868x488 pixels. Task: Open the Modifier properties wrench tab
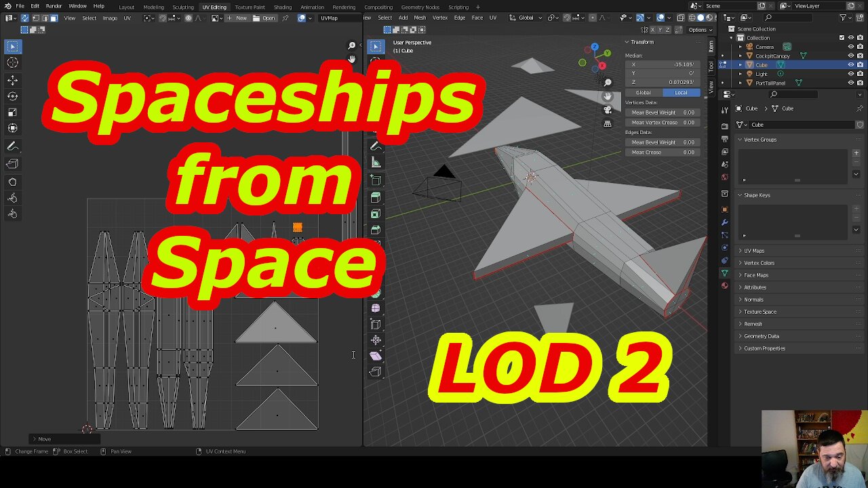point(725,222)
